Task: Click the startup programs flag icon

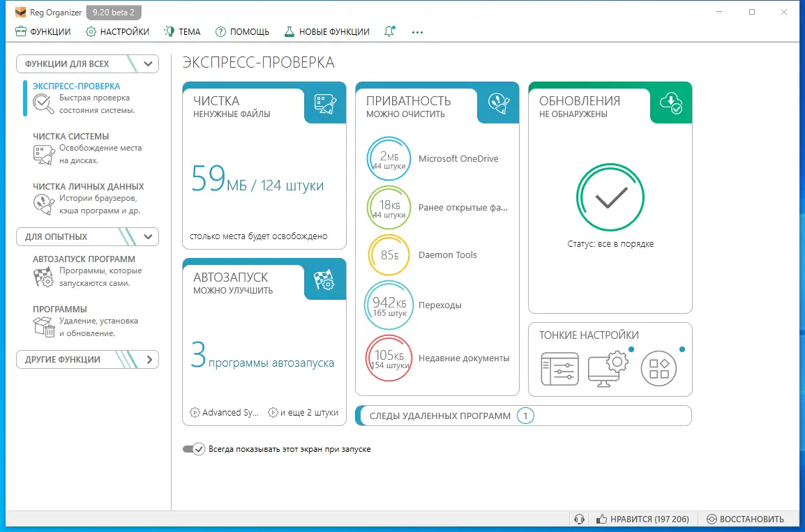Action: (x=44, y=277)
